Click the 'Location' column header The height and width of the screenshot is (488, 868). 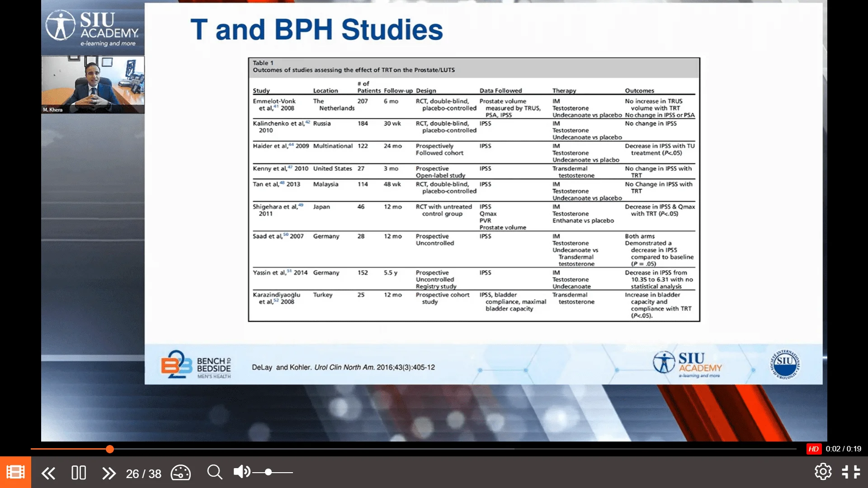point(325,91)
